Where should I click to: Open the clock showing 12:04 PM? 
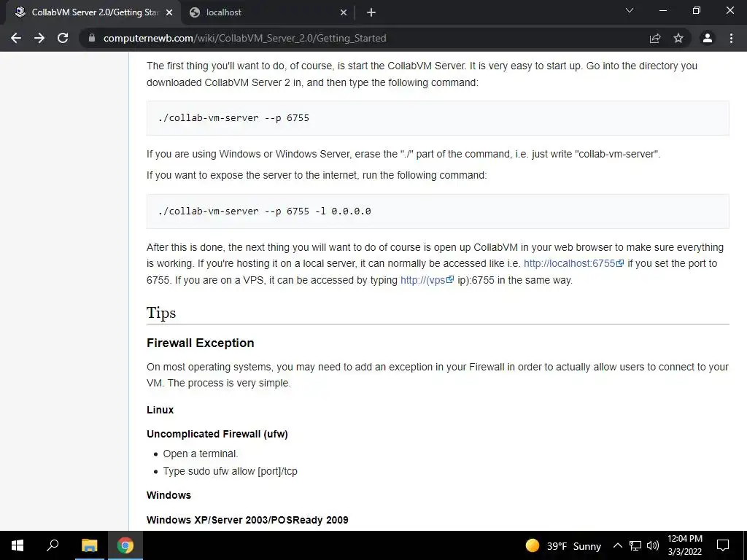(x=684, y=545)
